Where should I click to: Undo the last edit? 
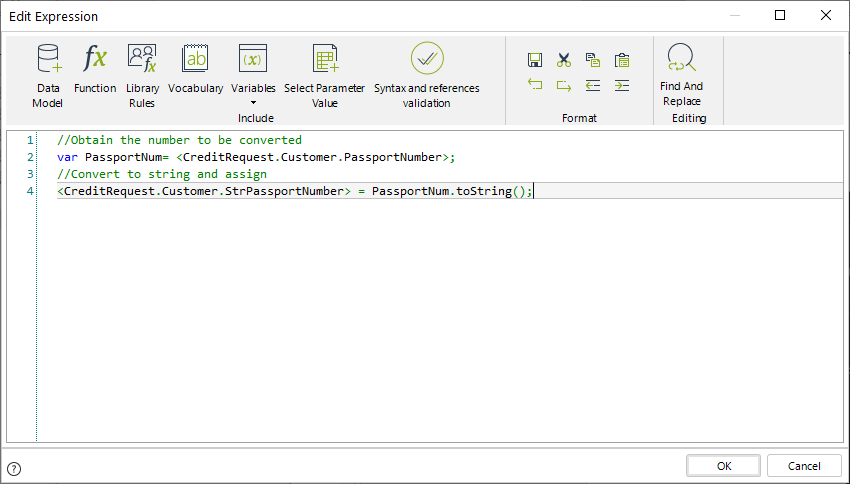535,85
